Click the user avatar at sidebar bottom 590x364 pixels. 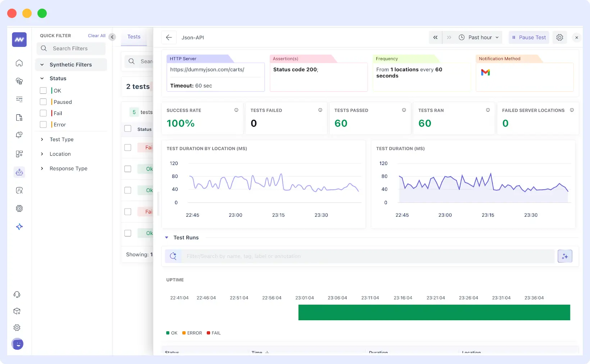click(17, 344)
